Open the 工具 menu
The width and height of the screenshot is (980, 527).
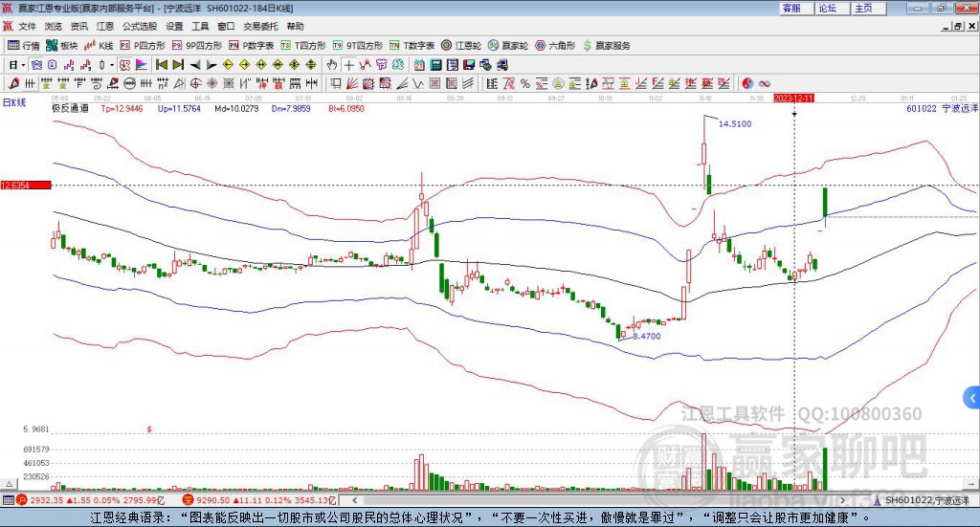200,26
